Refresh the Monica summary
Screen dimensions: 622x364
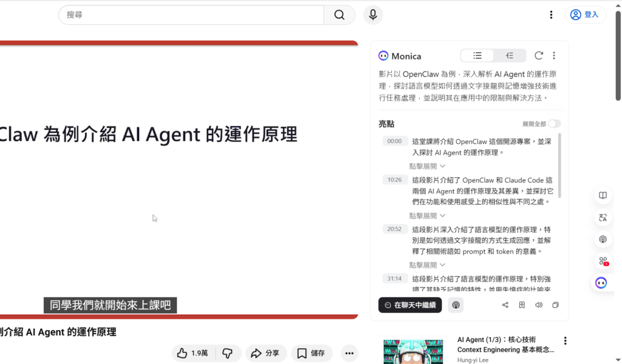pos(538,56)
